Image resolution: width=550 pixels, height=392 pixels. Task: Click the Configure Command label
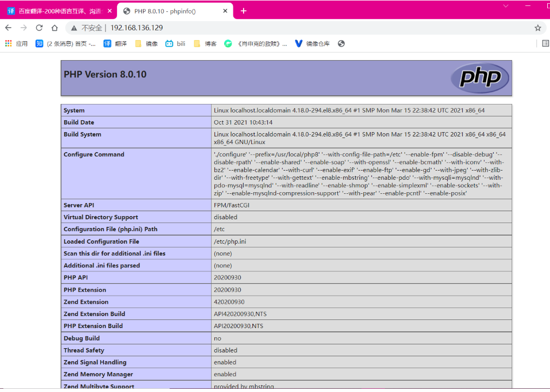click(94, 154)
